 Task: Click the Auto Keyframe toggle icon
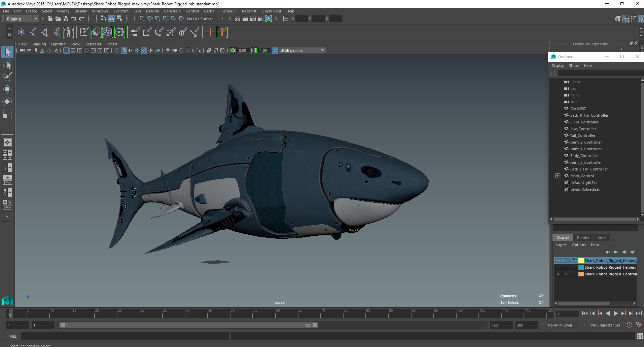point(629,325)
